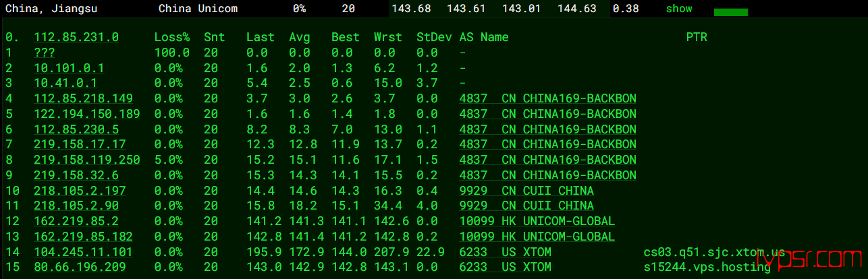Viewport: 868px width, 279px height.
Task: Click the 'Loss%' column header
Action: click(x=172, y=37)
